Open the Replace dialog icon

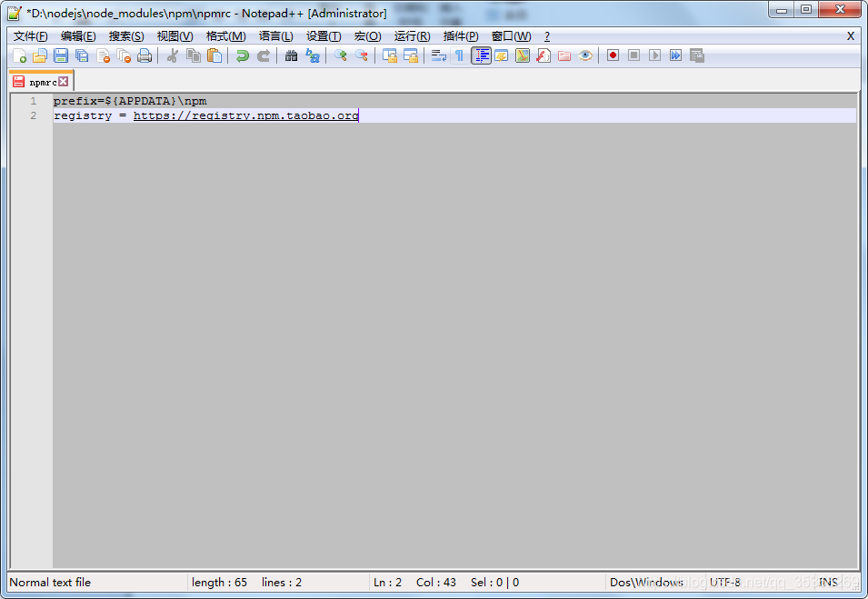click(313, 56)
